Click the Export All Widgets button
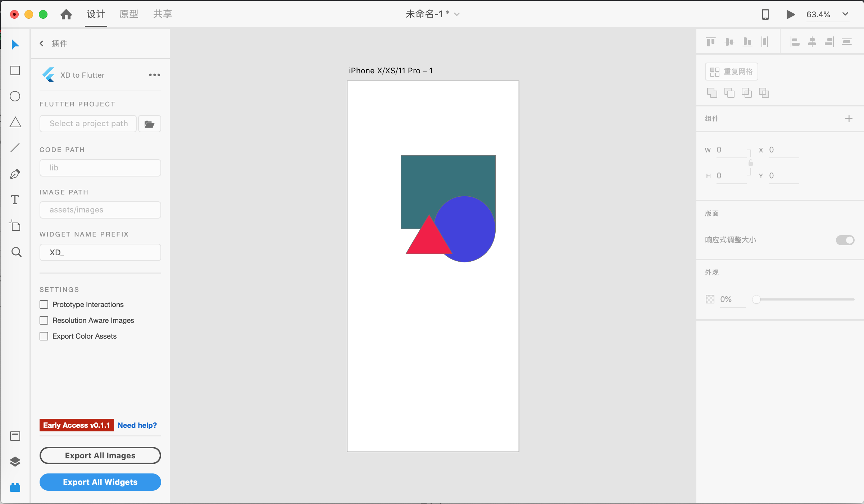Image resolution: width=864 pixels, height=504 pixels. point(100,482)
